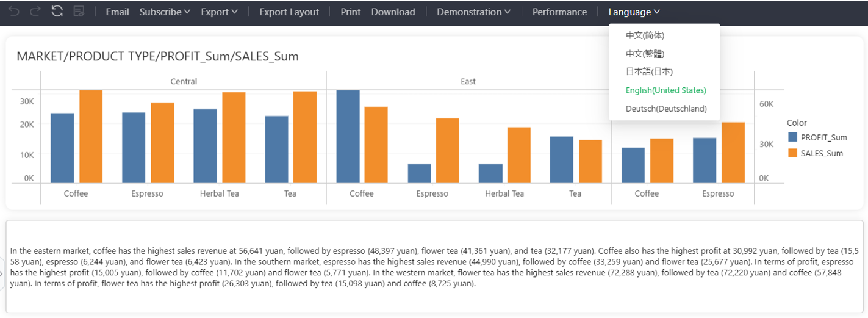Open the Performance option
The height and width of the screenshot is (318, 868).
point(559,12)
